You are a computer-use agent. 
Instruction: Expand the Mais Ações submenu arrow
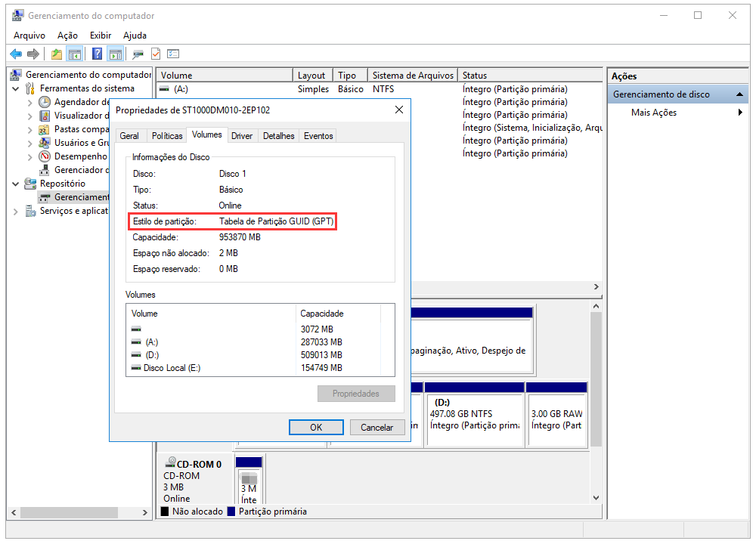point(740,113)
